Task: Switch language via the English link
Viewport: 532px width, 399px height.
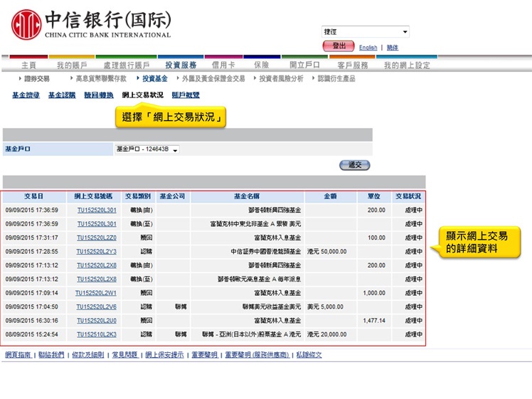Action: point(368,48)
